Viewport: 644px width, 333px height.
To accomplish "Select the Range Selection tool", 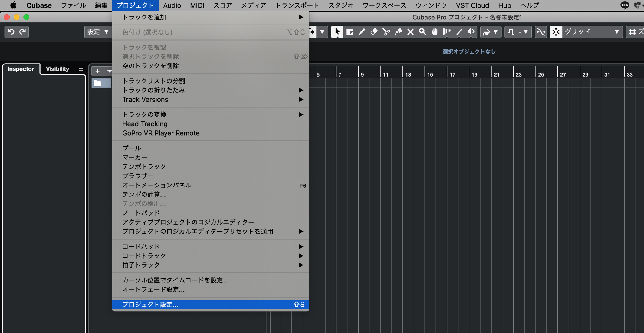I will pyautogui.click(x=350, y=32).
